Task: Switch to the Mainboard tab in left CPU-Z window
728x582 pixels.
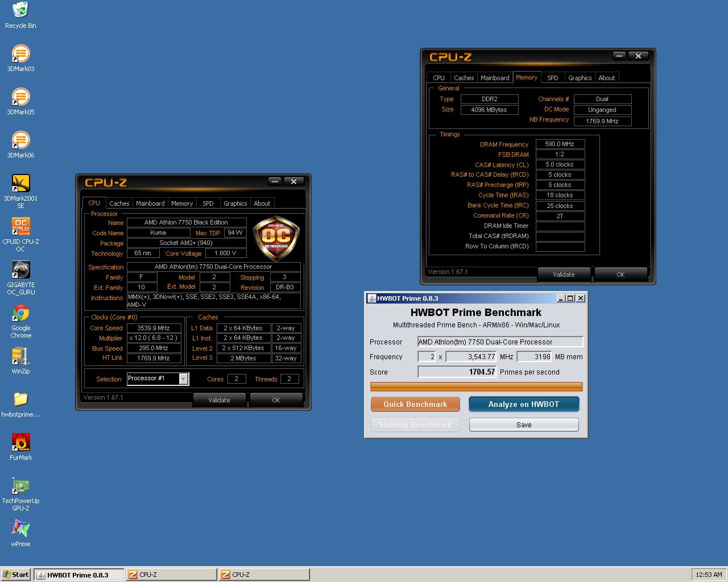Action: coord(150,203)
